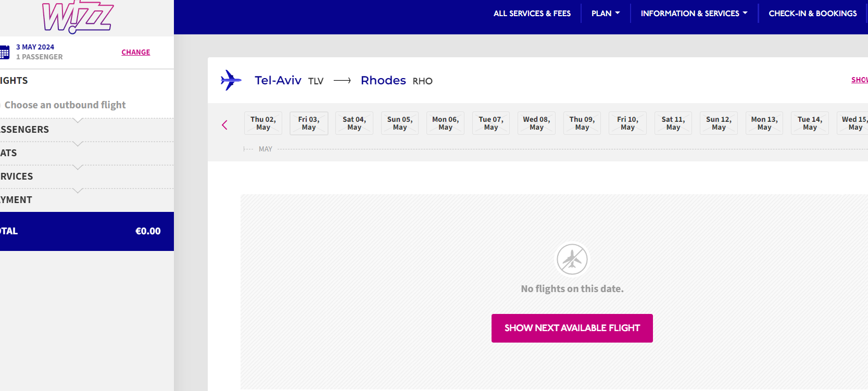Go to Check-in & Bookings
Screen dimensions: 868x391
click(x=812, y=14)
